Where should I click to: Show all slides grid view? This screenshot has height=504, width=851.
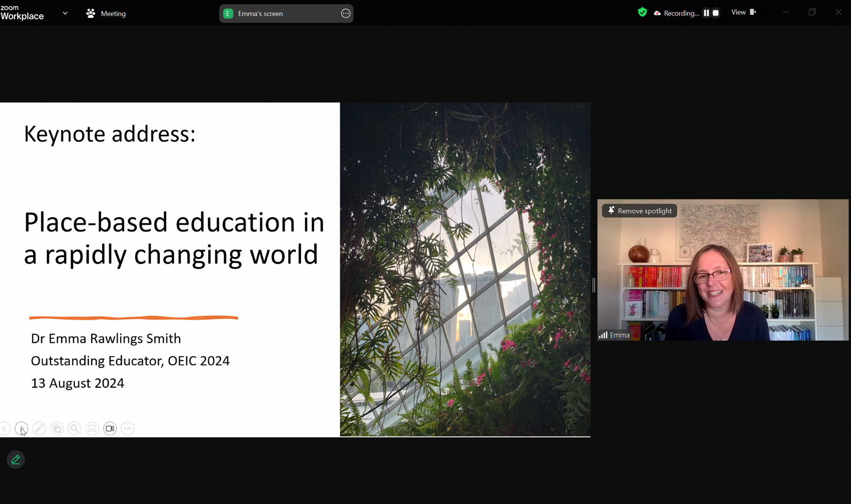click(x=57, y=428)
